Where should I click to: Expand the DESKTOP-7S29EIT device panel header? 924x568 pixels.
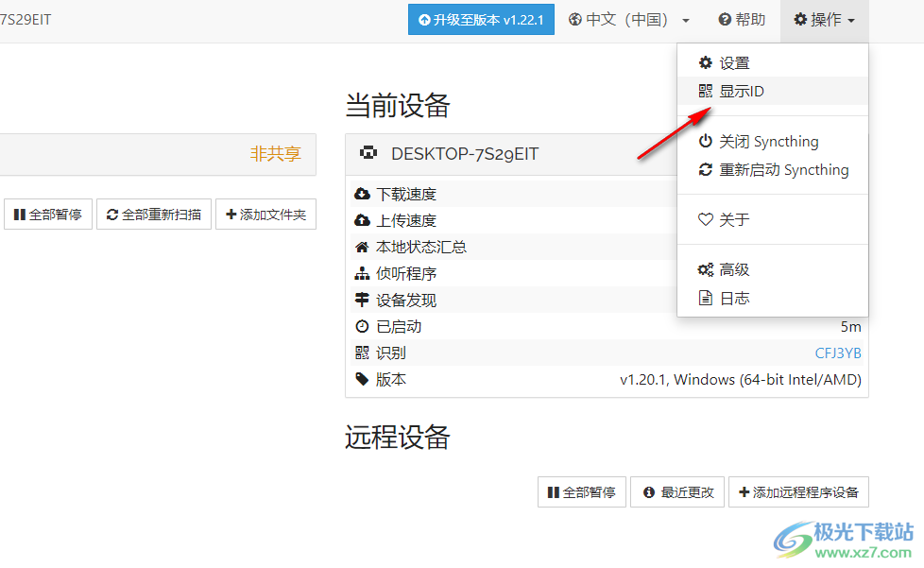click(x=511, y=154)
